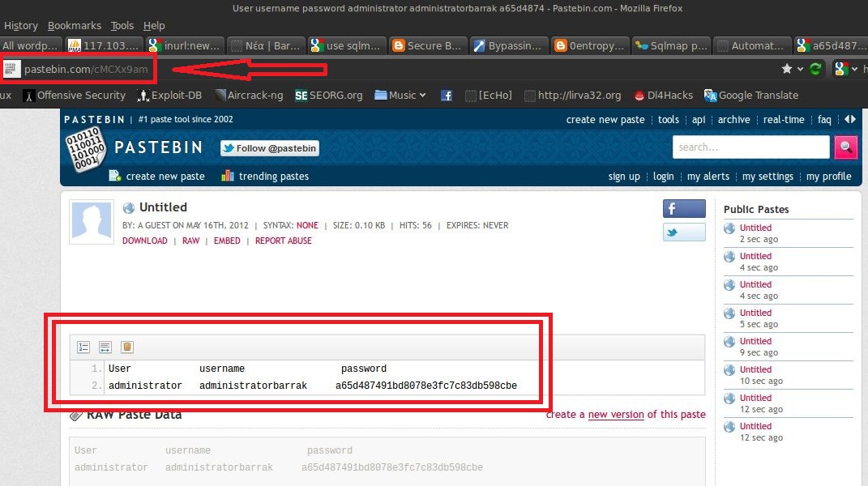This screenshot has height=486, width=868.
Task: Open SEORG.org bookmark
Action: (x=329, y=96)
